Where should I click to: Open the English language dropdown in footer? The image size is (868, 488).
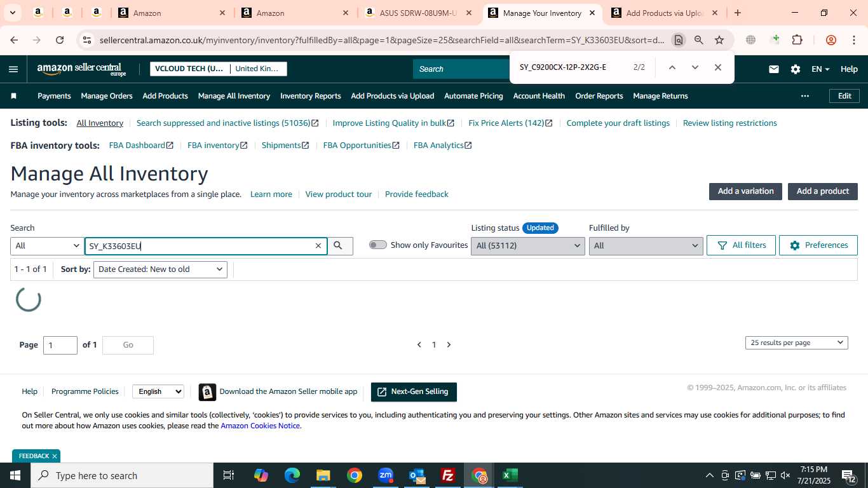158,391
